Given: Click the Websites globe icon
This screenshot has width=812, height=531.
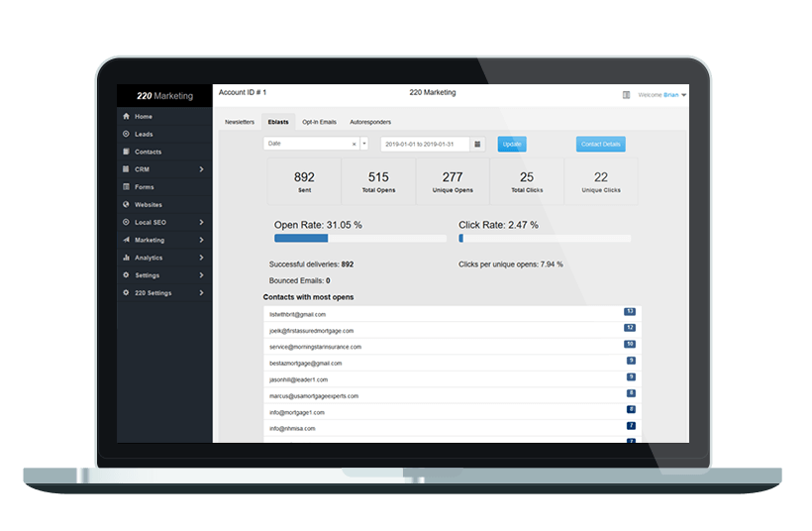Looking at the screenshot, I should coord(126,205).
